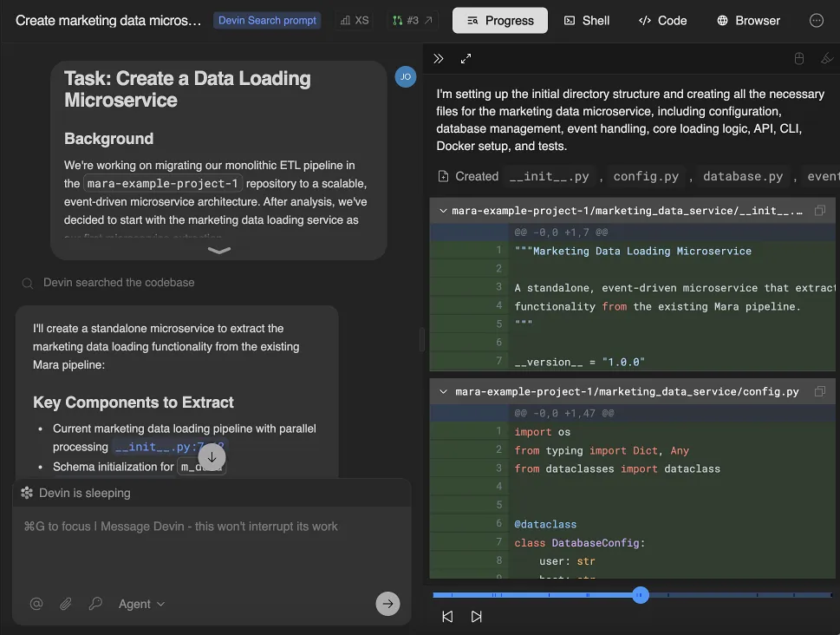Switch to the Shell tab
This screenshot has width=840, height=635.
pyautogui.click(x=587, y=20)
